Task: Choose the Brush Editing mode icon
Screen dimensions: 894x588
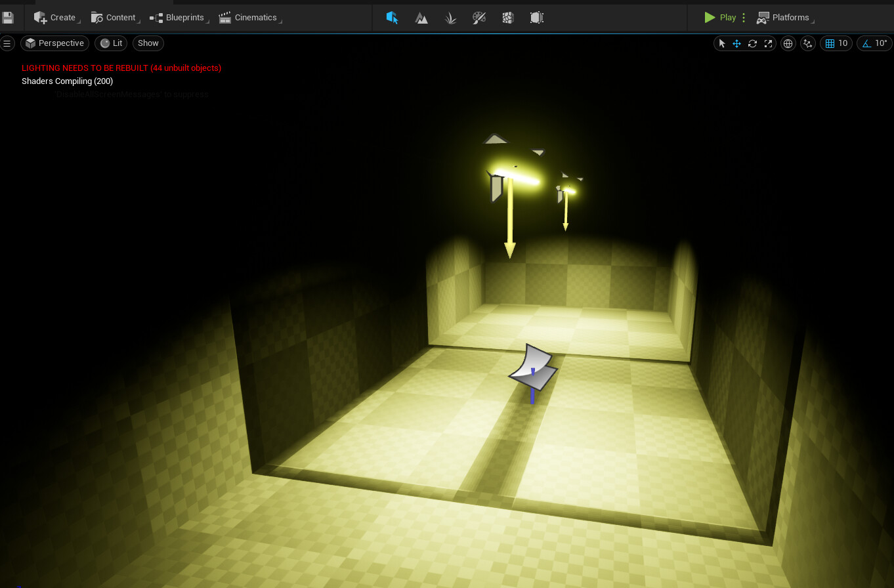Action: (537, 18)
